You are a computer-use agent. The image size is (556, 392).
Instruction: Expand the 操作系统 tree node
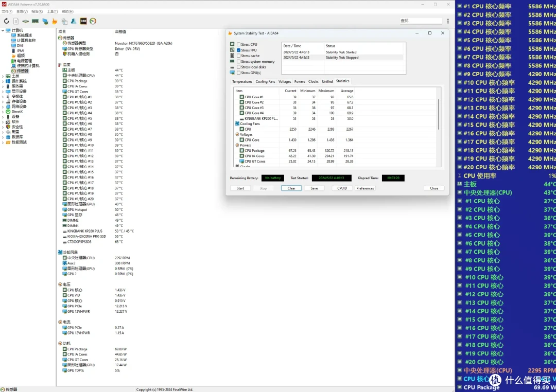point(3,81)
